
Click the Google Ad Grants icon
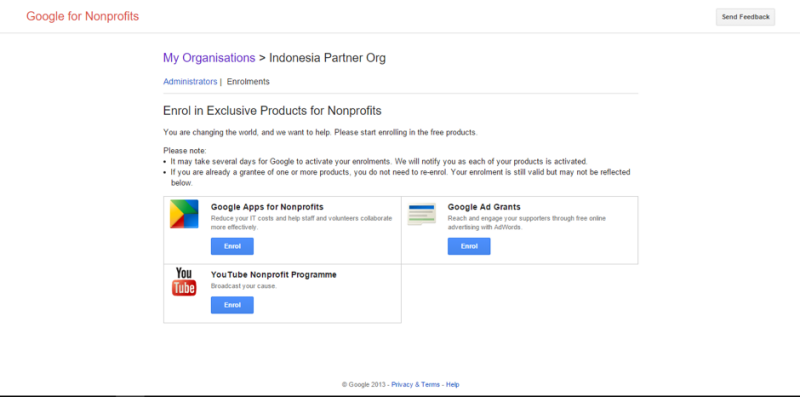coord(421,214)
